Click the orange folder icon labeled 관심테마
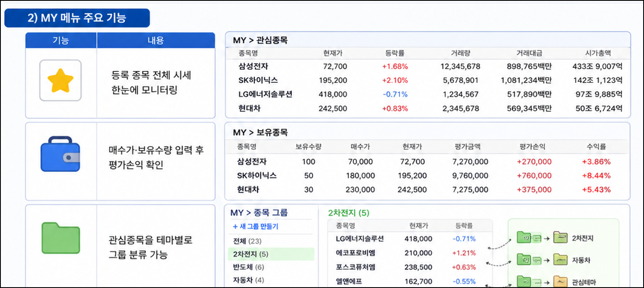Screen dimensions: 644x288 coord(561,282)
